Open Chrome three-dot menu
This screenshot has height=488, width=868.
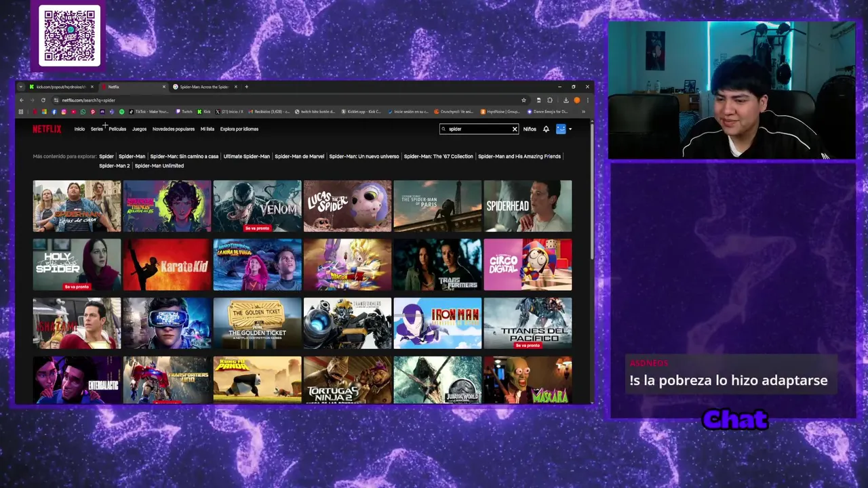[x=588, y=100]
